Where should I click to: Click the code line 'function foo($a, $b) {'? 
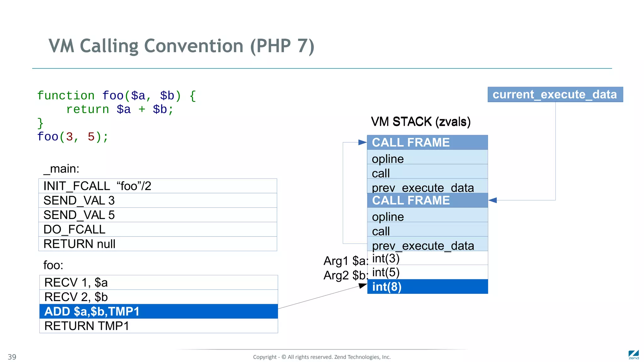point(117,96)
